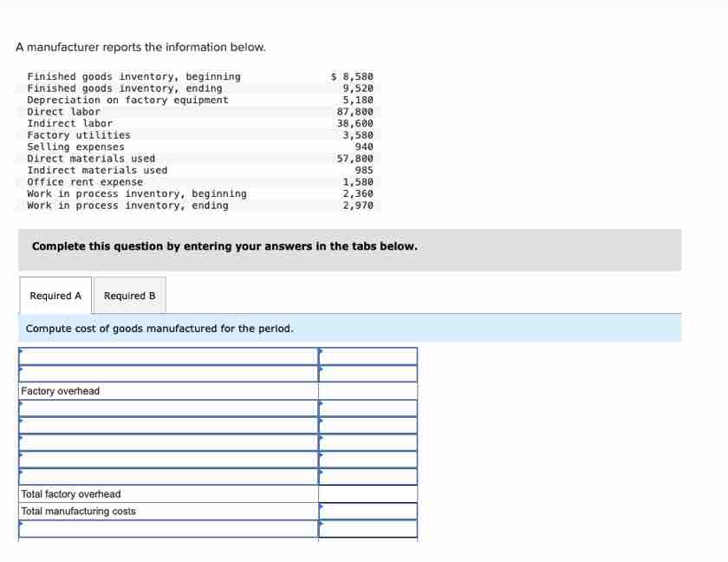Click the 'Factory utilities' line
728x562 pixels.
79,134
